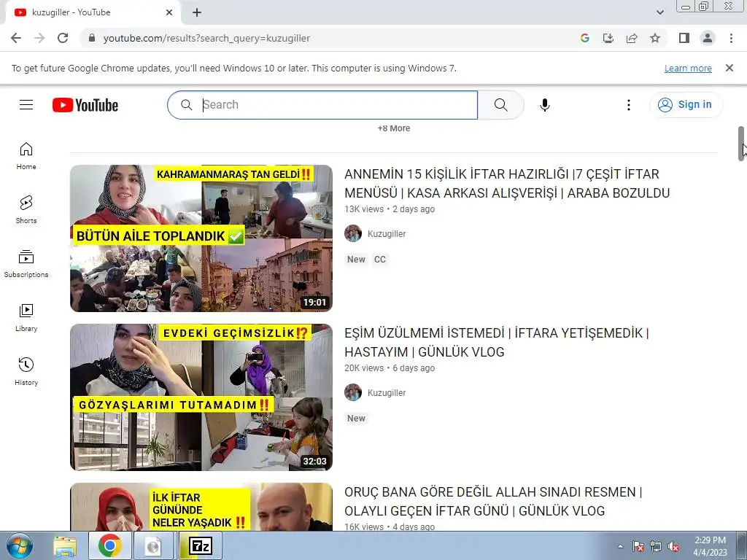Click the New badge beside CC

click(x=356, y=260)
